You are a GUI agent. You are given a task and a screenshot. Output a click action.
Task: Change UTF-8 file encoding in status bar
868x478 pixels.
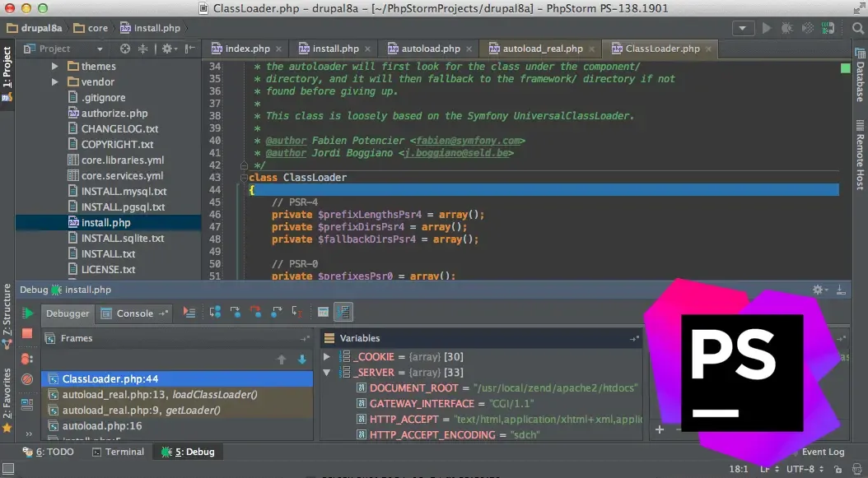(x=805, y=469)
